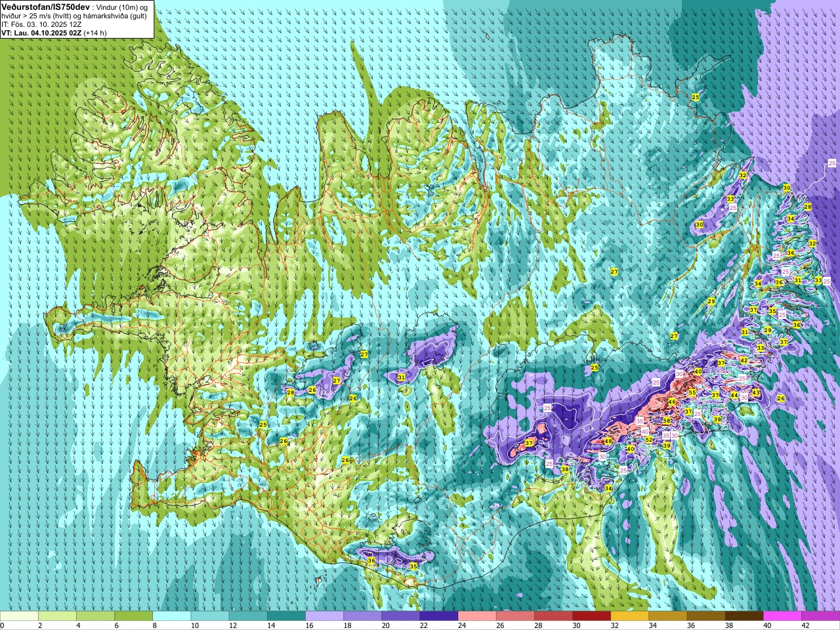Image resolution: width=840 pixels, height=630 pixels.
Task: Pick the 18–20 medium purple legend swatch
Action: pyautogui.click(x=363, y=616)
